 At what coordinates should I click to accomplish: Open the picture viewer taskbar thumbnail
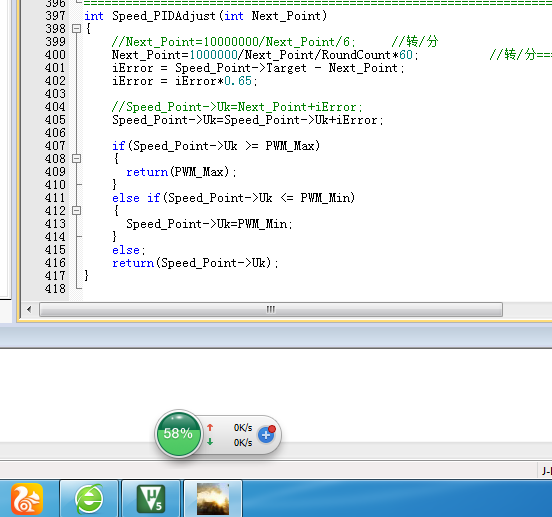[x=213, y=499]
